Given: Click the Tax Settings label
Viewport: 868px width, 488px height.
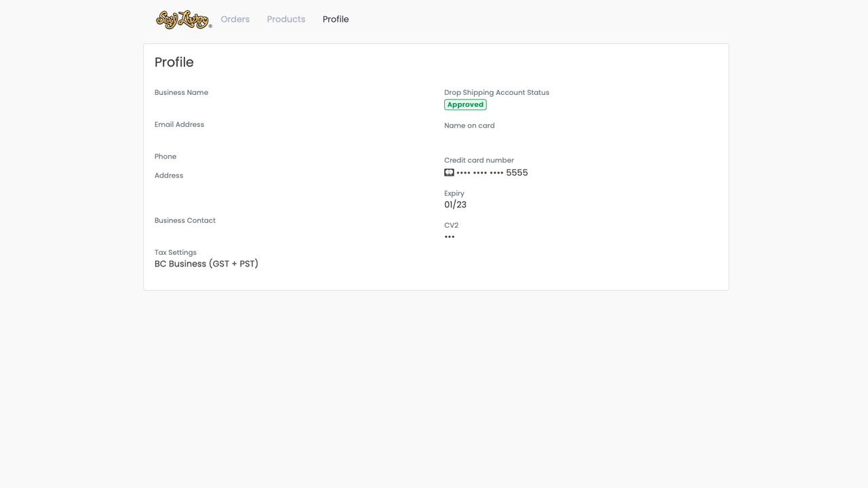Looking at the screenshot, I should coord(175,252).
